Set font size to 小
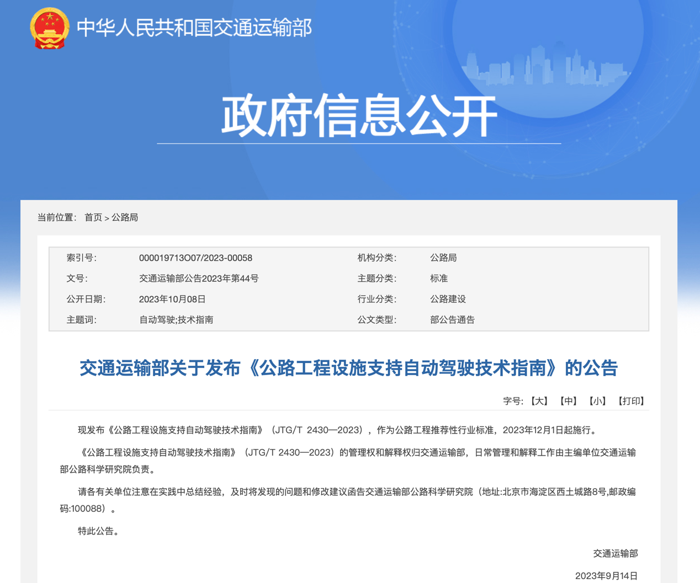This screenshot has width=700, height=583. point(597,401)
